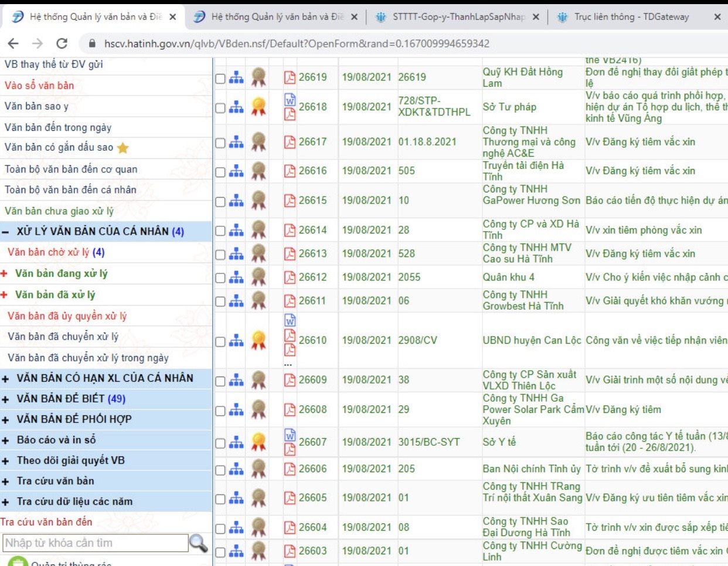728x566 pixels.
Task: Expand VĂN BẢN ĐỂ BIẾT section
Action: tap(5, 399)
